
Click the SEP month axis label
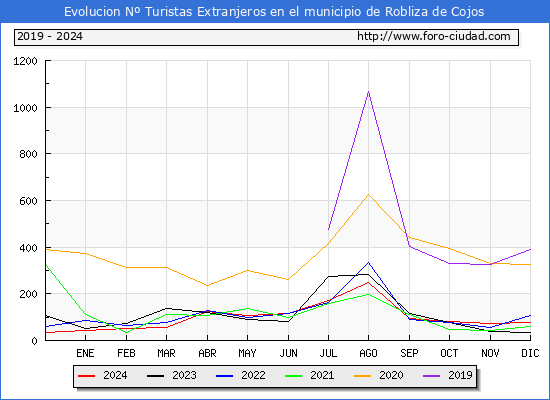click(x=409, y=353)
